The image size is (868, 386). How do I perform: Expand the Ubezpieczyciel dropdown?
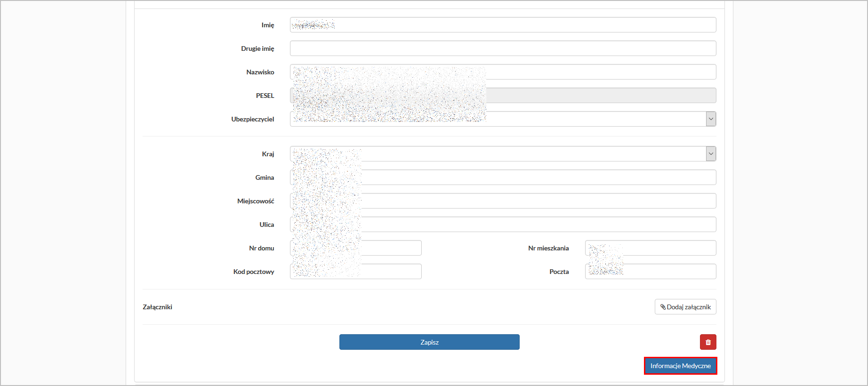pos(710,119)
